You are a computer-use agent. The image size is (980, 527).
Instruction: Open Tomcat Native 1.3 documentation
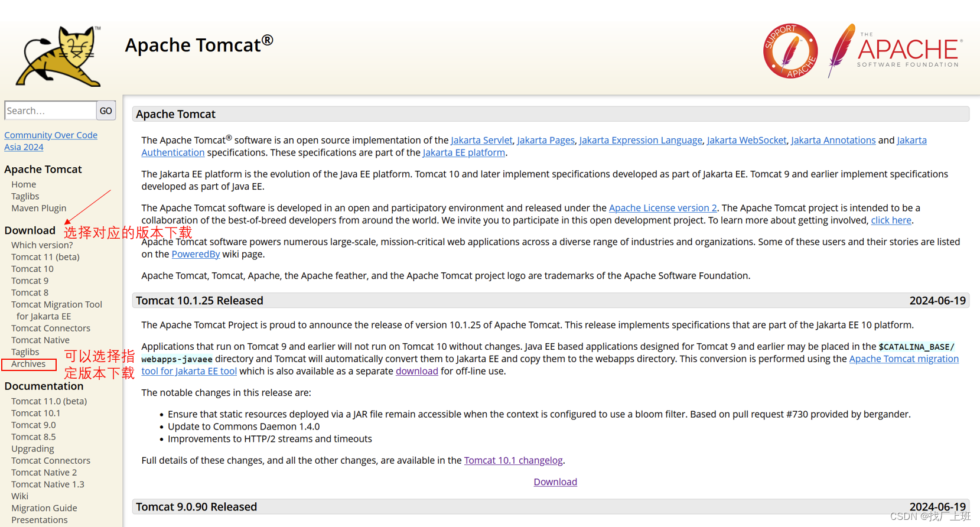pyautogui.click(x=48, y=484)
